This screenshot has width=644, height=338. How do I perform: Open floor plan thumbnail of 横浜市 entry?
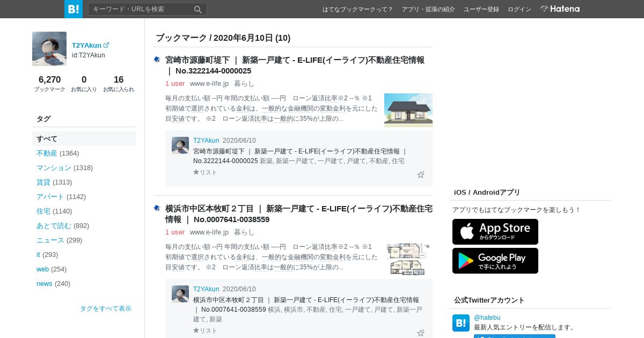tap(408, 259)
